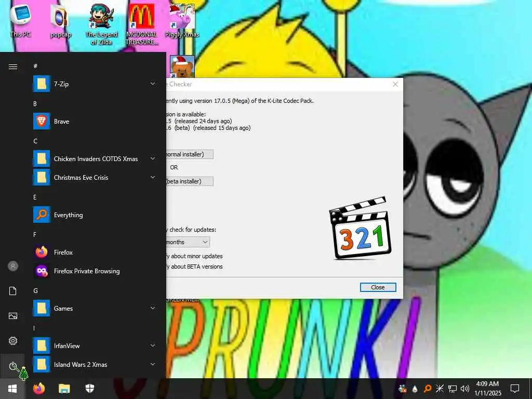Open Firefox from the taskbar
Screen dimensions: 532x399
click(x=38, y=389)
